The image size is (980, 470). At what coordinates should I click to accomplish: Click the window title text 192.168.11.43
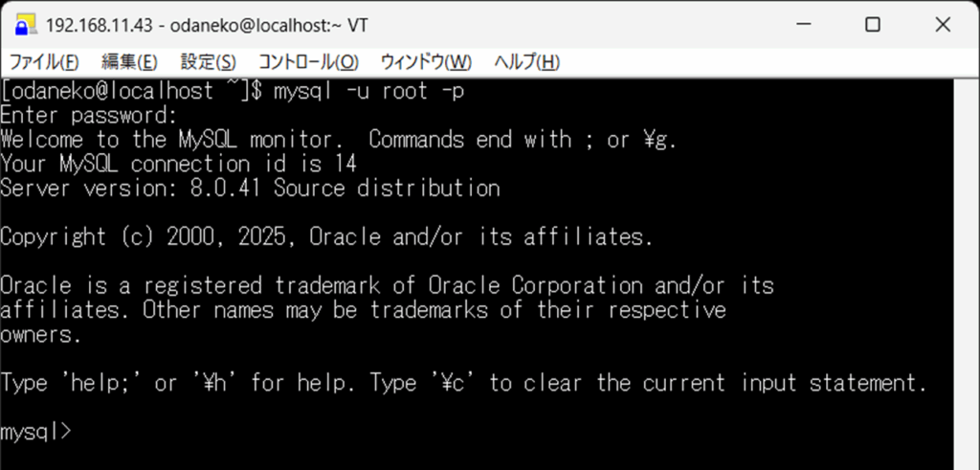[x=99, y=25]
